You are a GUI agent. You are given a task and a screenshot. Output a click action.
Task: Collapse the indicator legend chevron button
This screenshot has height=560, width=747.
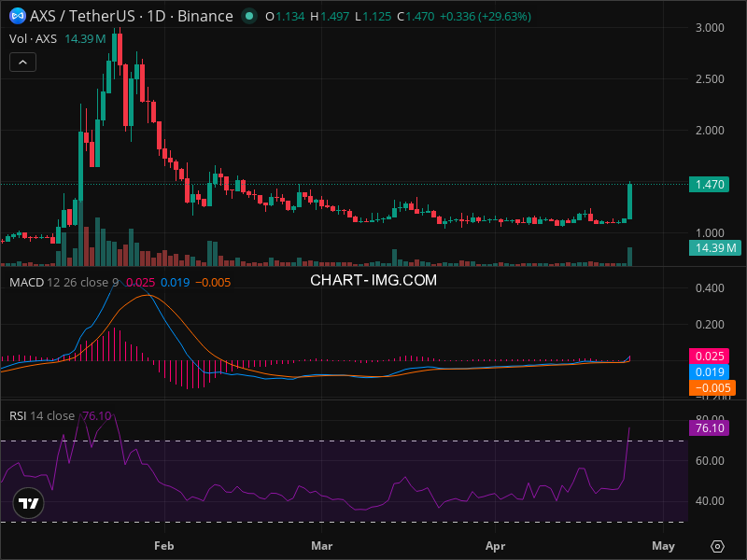point(22,63)
